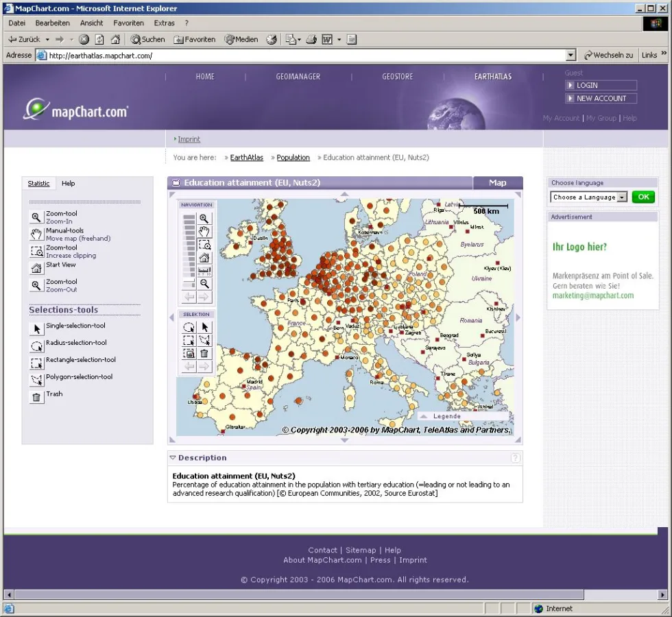The image size is (672, 617).
Task: Collapse the Description section triangle
Action: (x=172, y=457)
